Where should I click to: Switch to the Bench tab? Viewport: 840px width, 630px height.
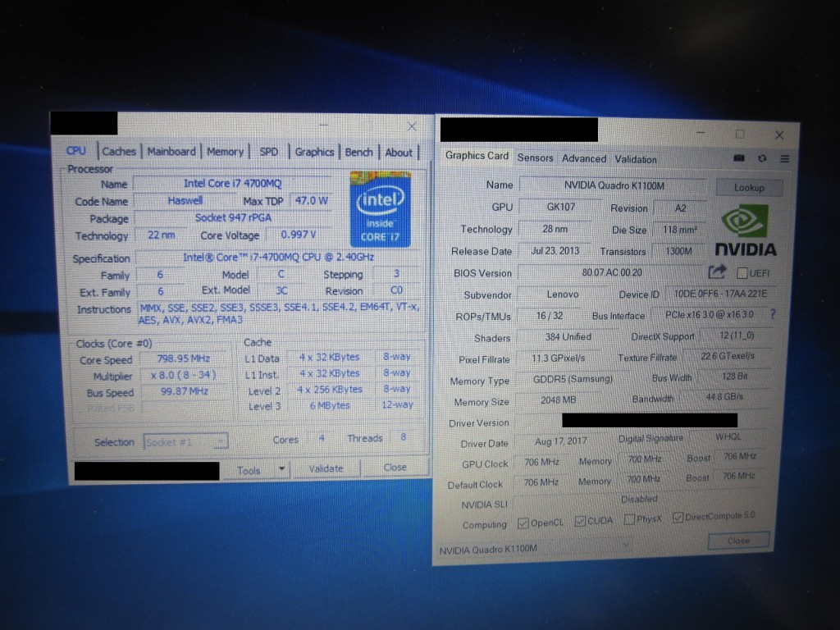click(359, 153)
